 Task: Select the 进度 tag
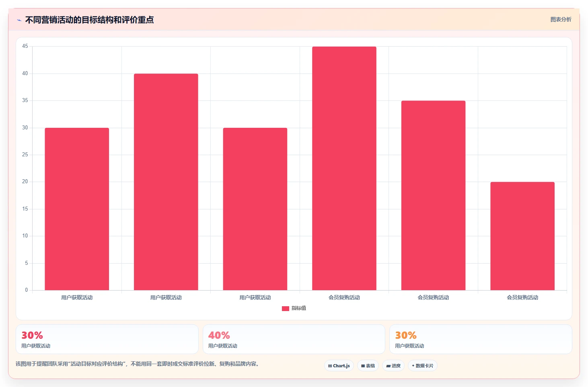coord(393,366)
